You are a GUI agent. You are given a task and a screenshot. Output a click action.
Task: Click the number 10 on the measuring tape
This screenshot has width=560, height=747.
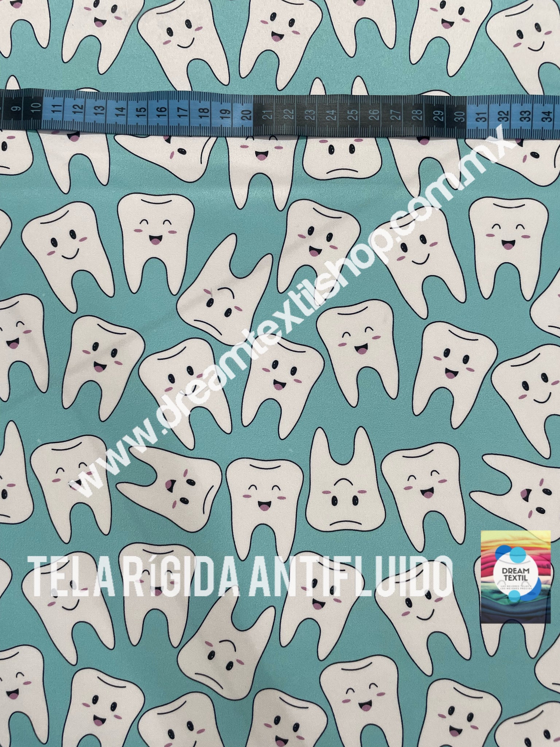tap(36, 108)
